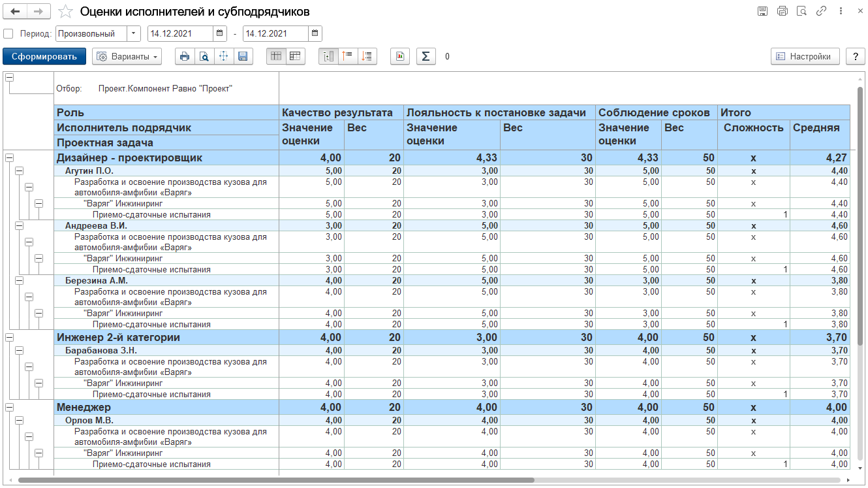Switch to the pivot table view button
The image size is (868, 488).
(295, 56)
